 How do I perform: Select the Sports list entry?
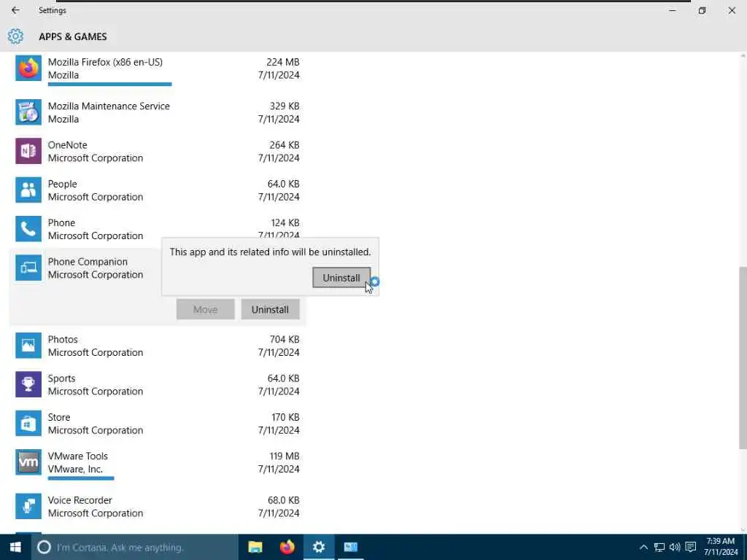158,384
